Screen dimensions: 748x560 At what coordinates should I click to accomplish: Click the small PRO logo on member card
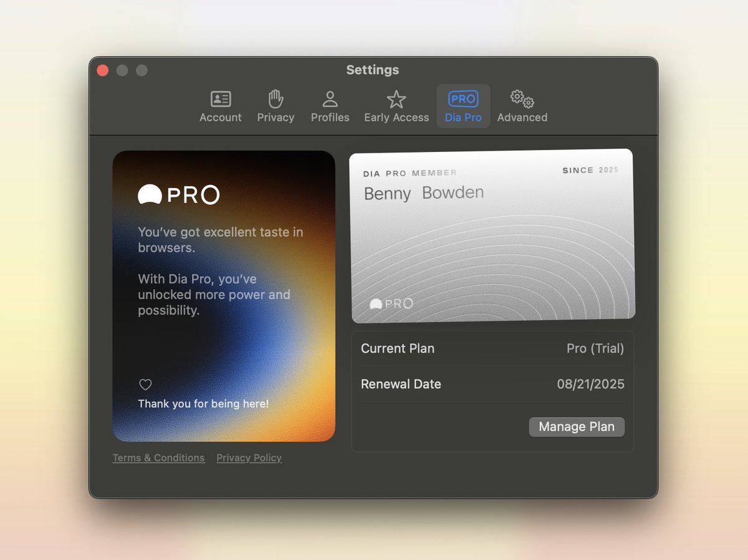click(x=391, y=304)
